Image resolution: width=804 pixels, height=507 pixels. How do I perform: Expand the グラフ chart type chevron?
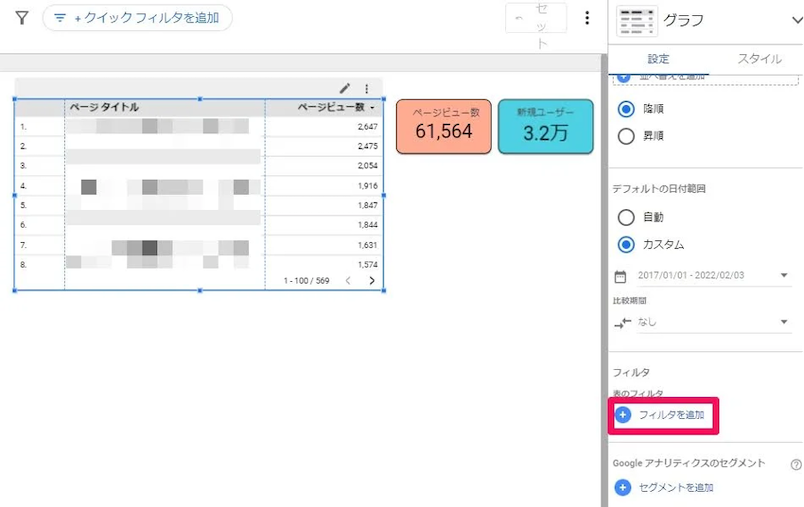pyautogui.click(x=796, y=19)
